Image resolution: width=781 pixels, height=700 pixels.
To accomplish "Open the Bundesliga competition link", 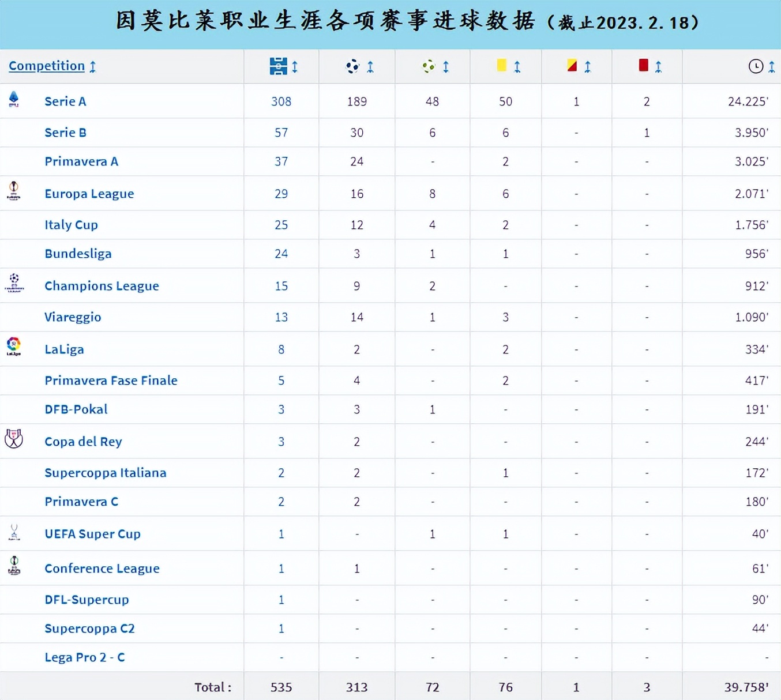I will (x=78, y=254).
